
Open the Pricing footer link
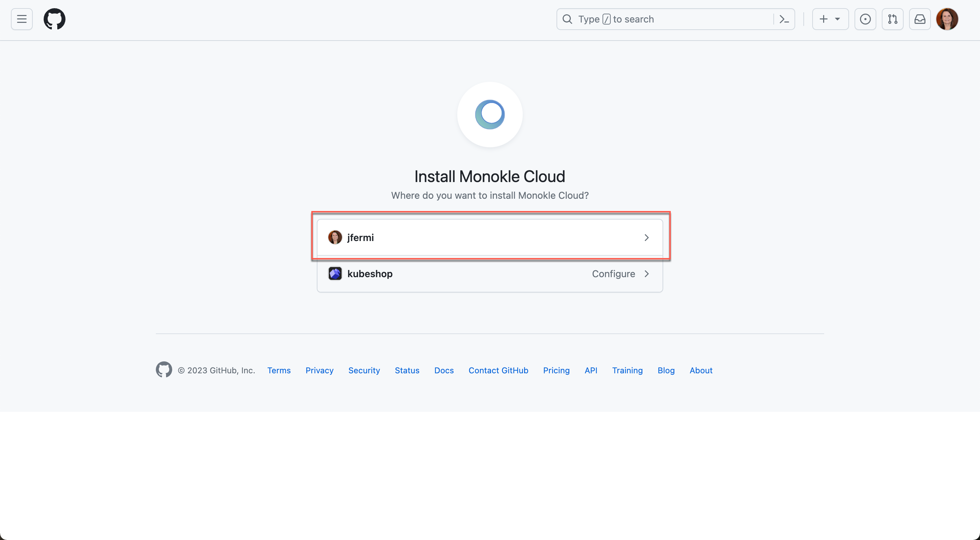556,370
